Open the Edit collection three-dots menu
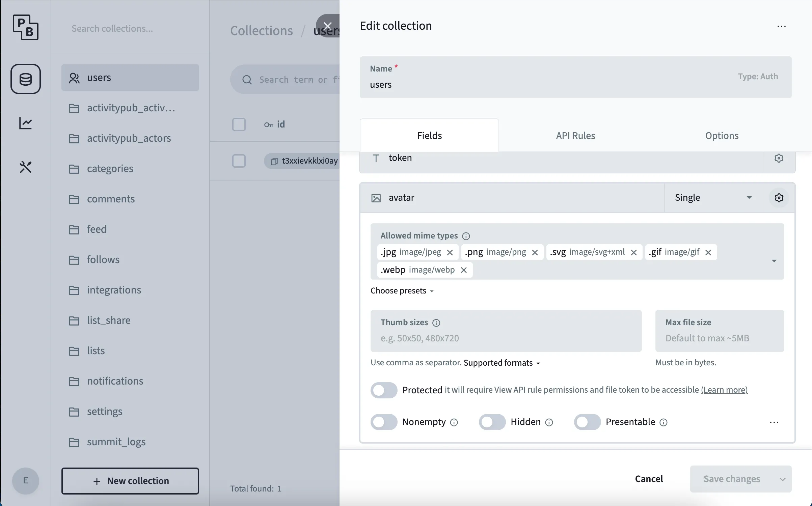812x506 pixels. (x=781, y=26)
